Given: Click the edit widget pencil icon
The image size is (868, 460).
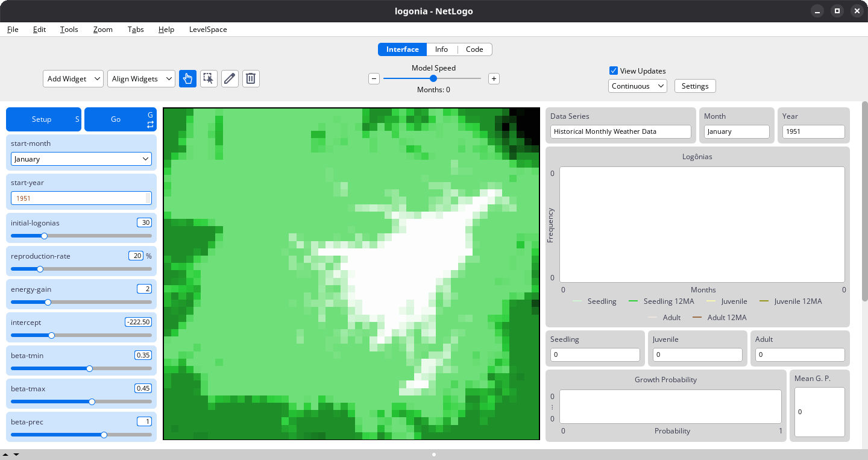Looking at the screenshot, I should pyautogui.click(x=230, y=78).
